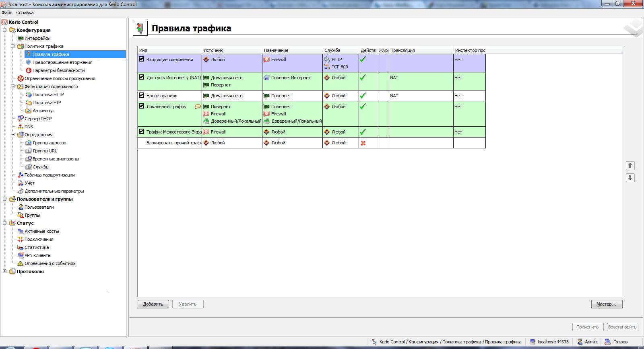Click the Статистика chart icon
Screen dimensions: 644x349
(21, 247)
